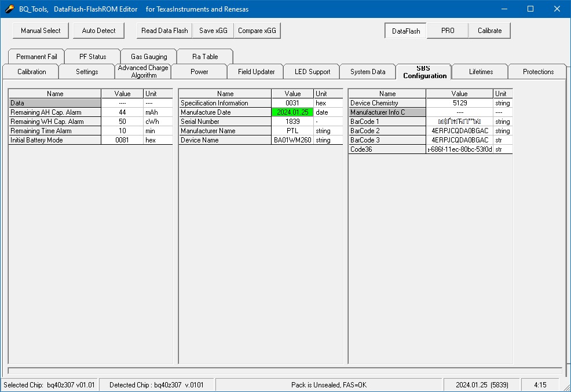
Task: Select the 'Data' header row name
Action: tap(55, 103)
